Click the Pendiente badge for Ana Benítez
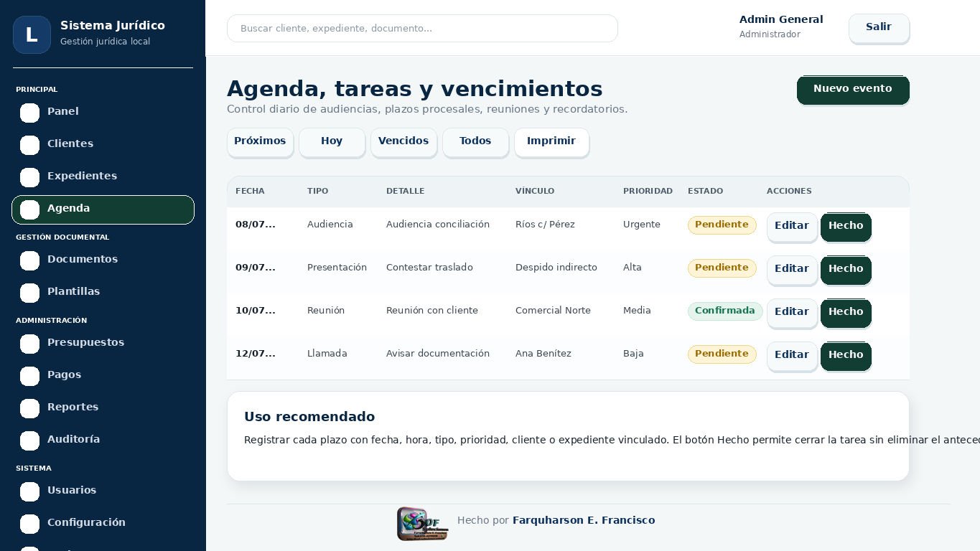This screenshot has width=980, height=551. 722,354
